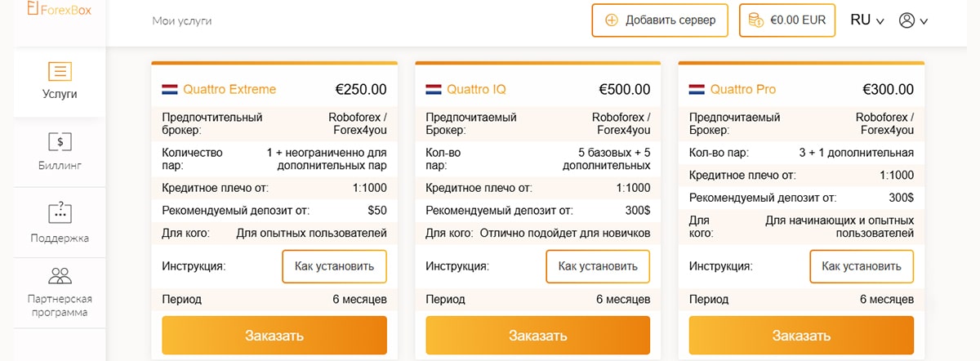
Task: Click the user account avatar icon
Action: pyautogui.click(x=906, y=20)
